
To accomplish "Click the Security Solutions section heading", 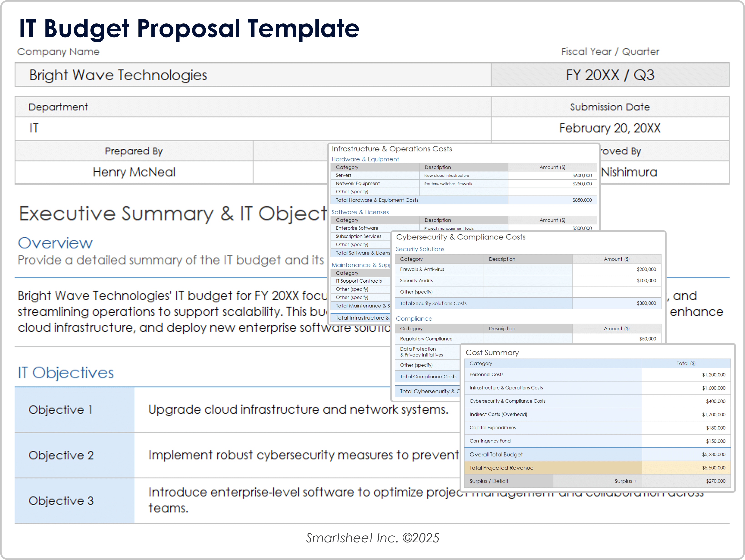I will click(x=420, y=249).
